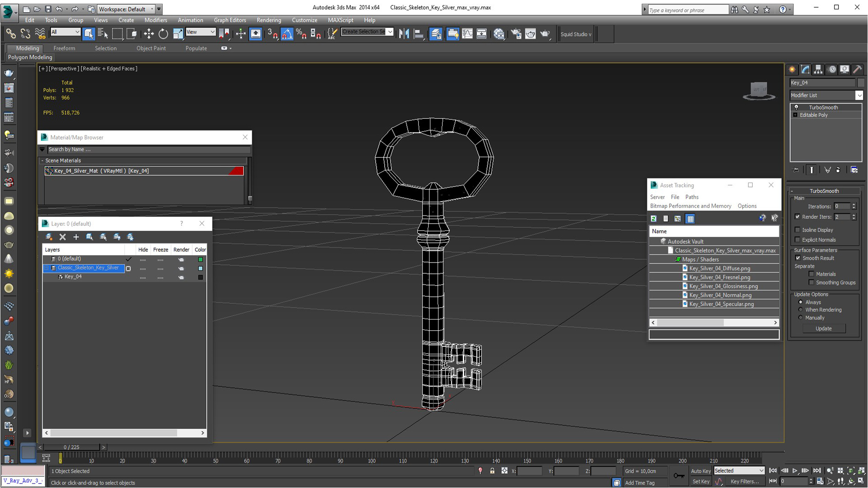This screenshot has width=868, height=488.
Task: Open the Modifier List dropdown
Action: [859, 95]
